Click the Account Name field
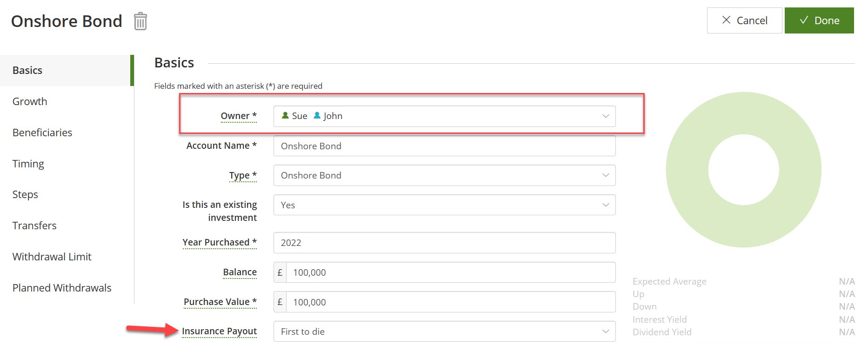 pos(444,146)
